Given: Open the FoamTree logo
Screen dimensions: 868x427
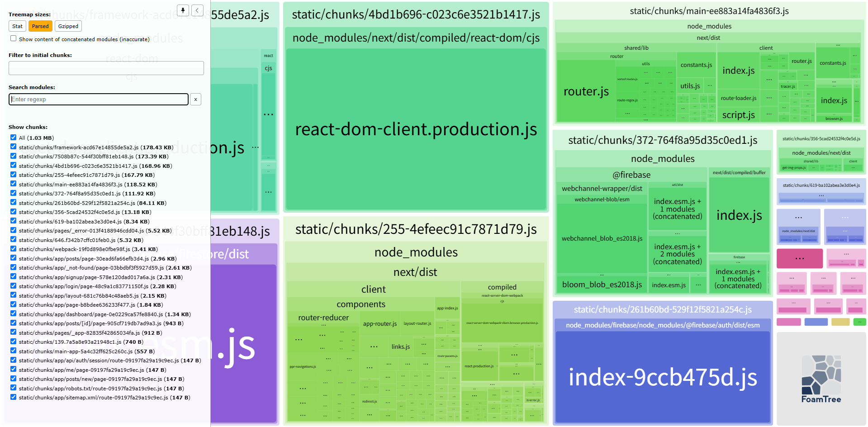Looking at the screenshot, I should 821,379.
